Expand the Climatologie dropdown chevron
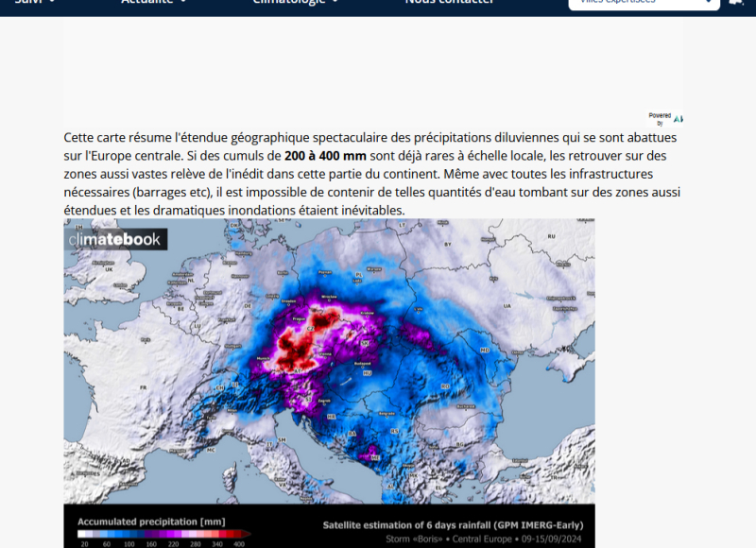This screenshot has height=548, width=756. pyautogui.click(x=335, y=3)
